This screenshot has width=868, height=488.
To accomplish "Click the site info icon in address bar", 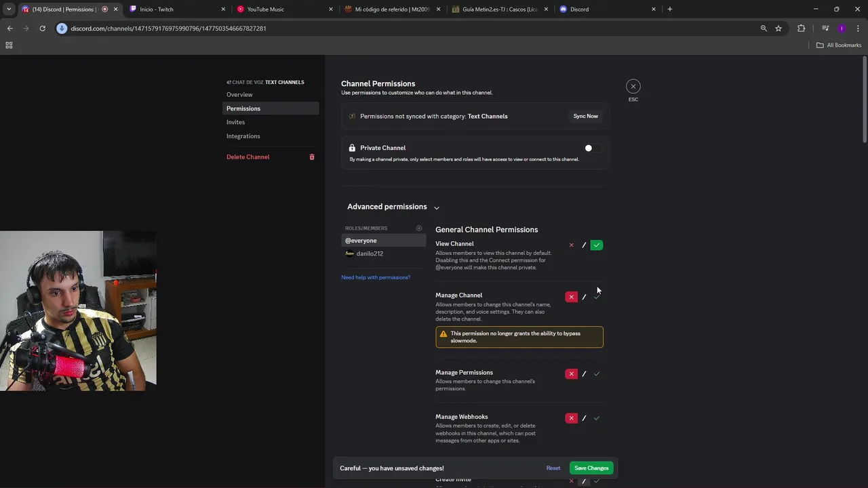I will click(x=62, y=28).
